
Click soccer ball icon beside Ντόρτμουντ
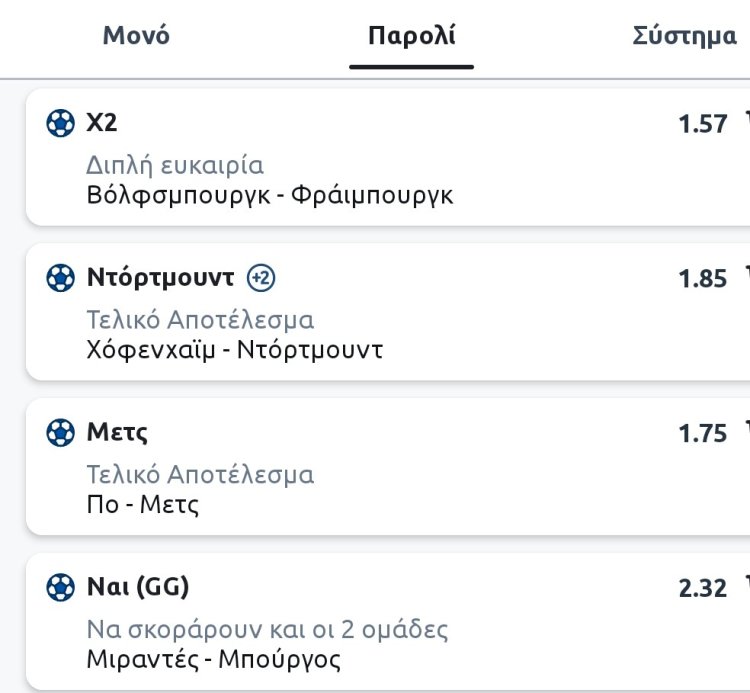tap(60, 278)
